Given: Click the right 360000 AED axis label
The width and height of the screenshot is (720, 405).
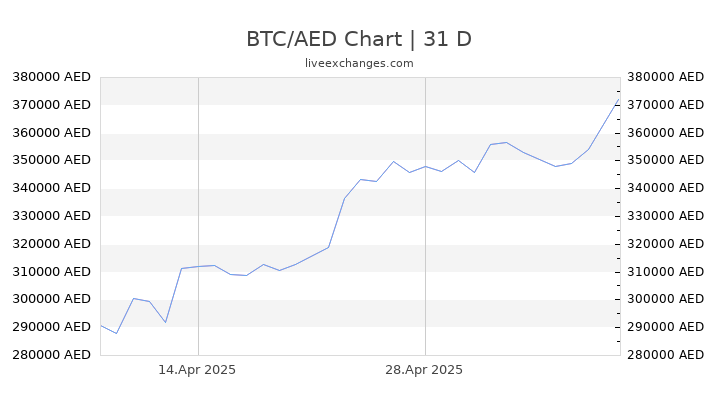Looking at the screenshot, I should pyautogui.click(x=665, y=133).
